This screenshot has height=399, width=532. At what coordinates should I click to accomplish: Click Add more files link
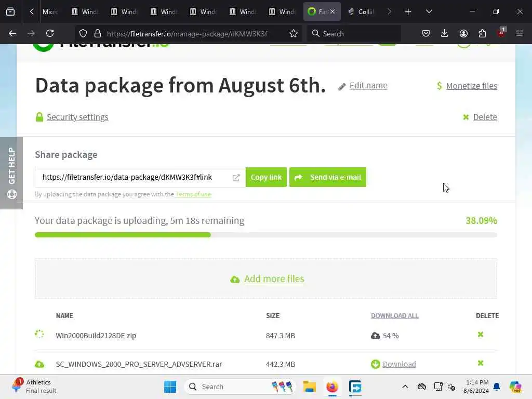coord(274,279)
